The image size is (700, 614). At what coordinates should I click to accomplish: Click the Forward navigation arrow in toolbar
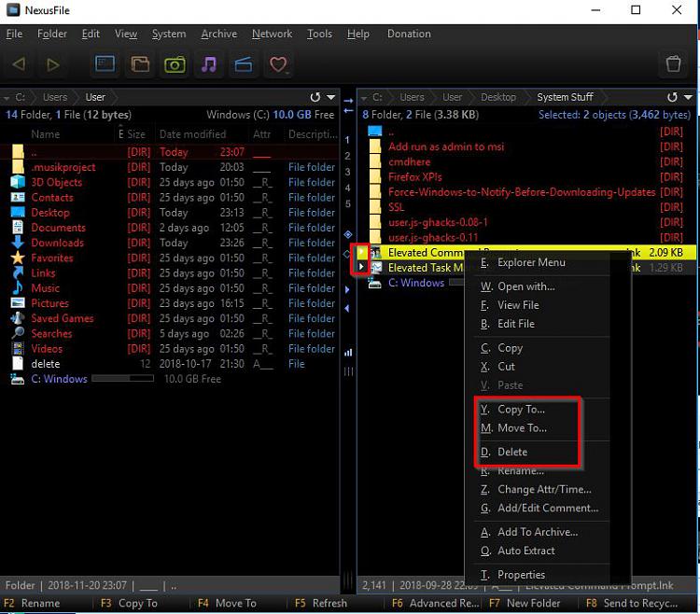53,64
